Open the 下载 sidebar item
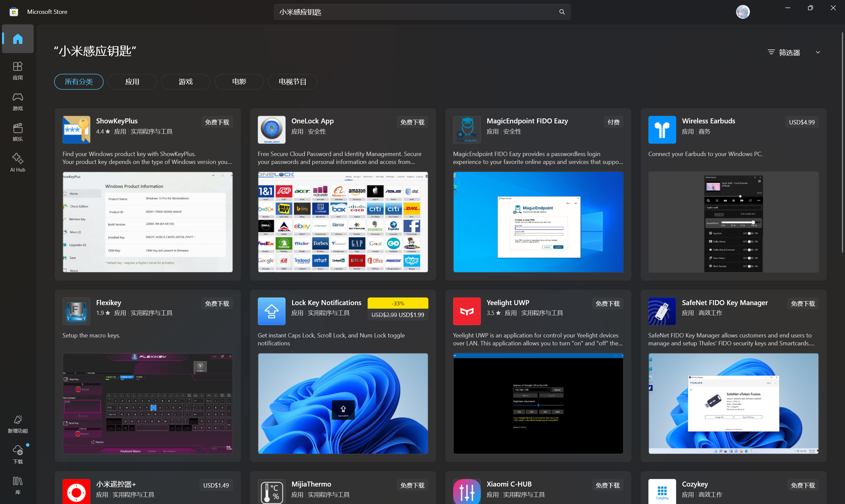 click(x=18, y=455)
